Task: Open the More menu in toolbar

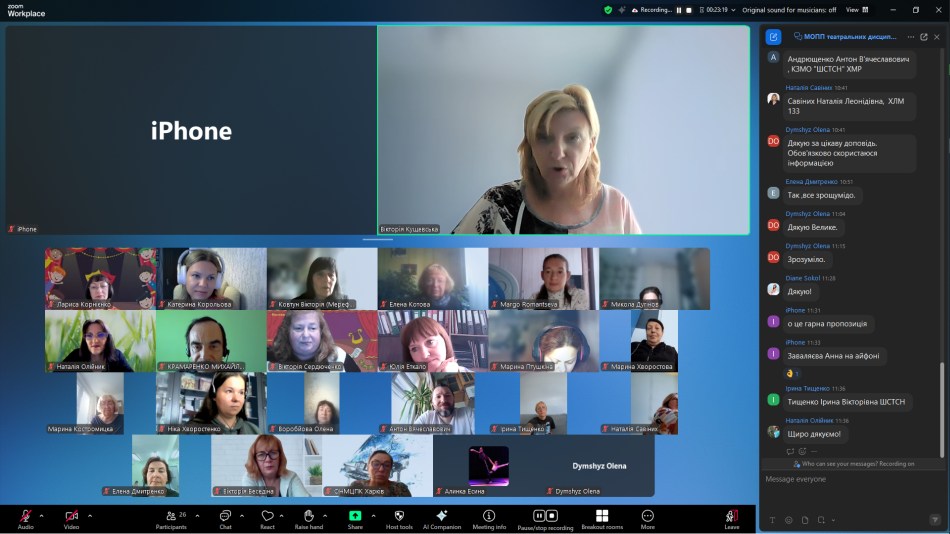Action: click(647, 517)
